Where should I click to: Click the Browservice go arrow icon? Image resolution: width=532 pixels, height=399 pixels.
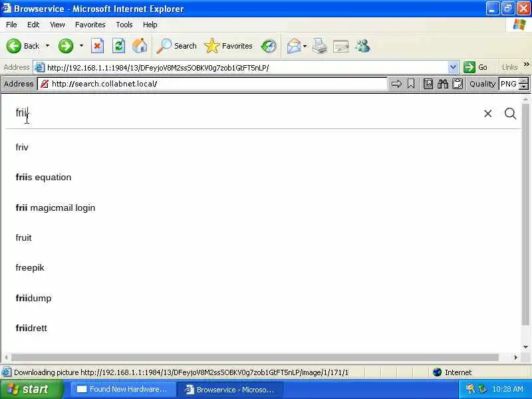396,84
